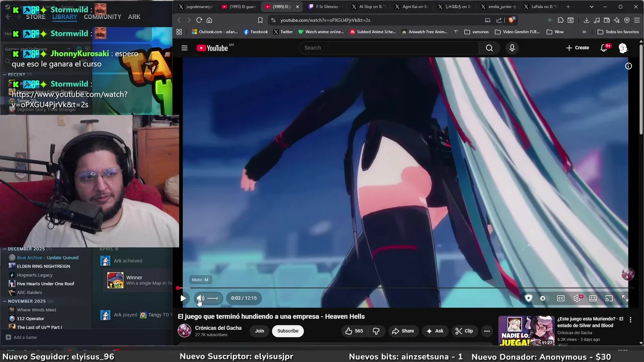Click the Ask button
The image size is (644, 362).
pyautogui.click(x=435, y=331)
